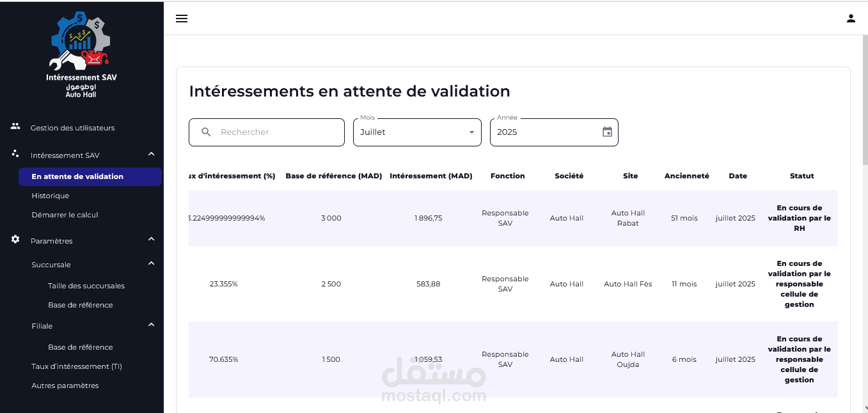The height and width of the screenshot is (413, 868).
Task: Click the Intéressement SAV sidebar icon
Action: 15,153
